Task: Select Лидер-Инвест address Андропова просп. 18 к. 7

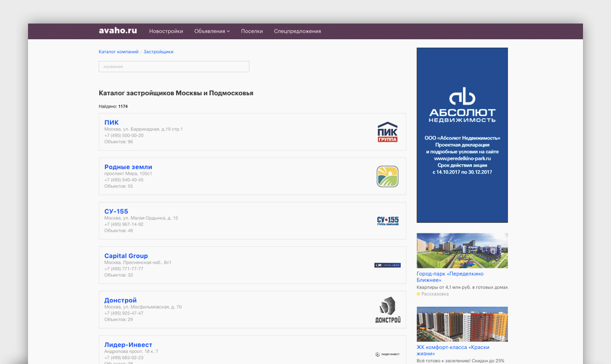Action: [131, 351]
